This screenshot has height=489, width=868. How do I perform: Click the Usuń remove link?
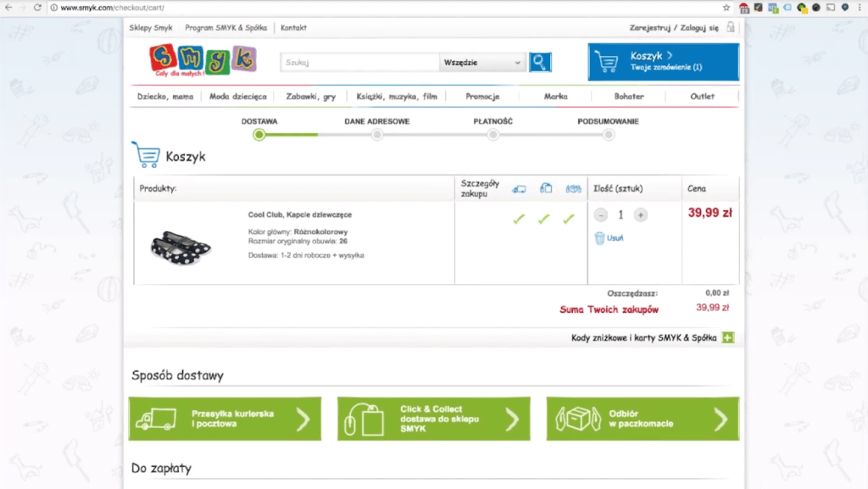click(615, 238)
